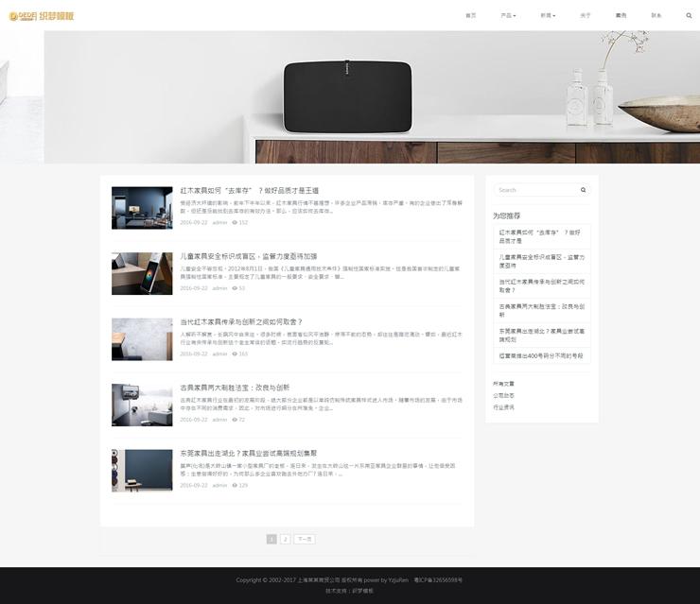Click the sidebar search magnifier button
The height and width of the screenshot is (604, 700).
tap(583, 190)
